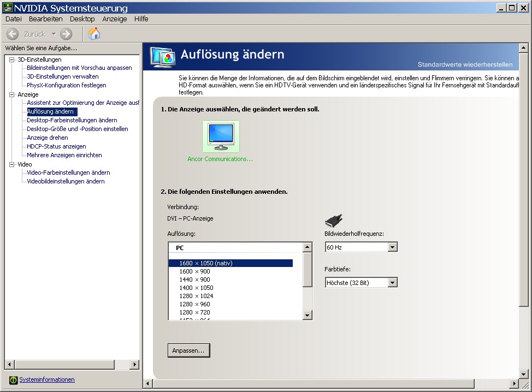Minimize the NVIDIA Systemsteuerung window
Image resolution: width=532 pixels, height=392 pixels.
502,8
